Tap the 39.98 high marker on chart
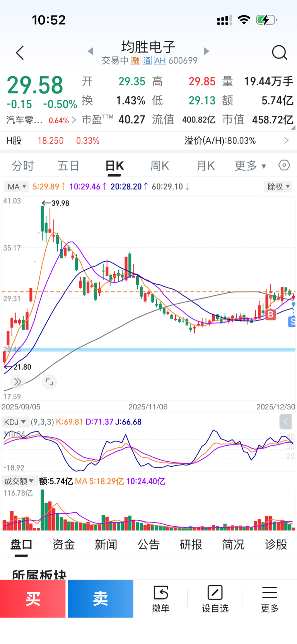Viewport: 297px width, 644px height. point(56,203)
